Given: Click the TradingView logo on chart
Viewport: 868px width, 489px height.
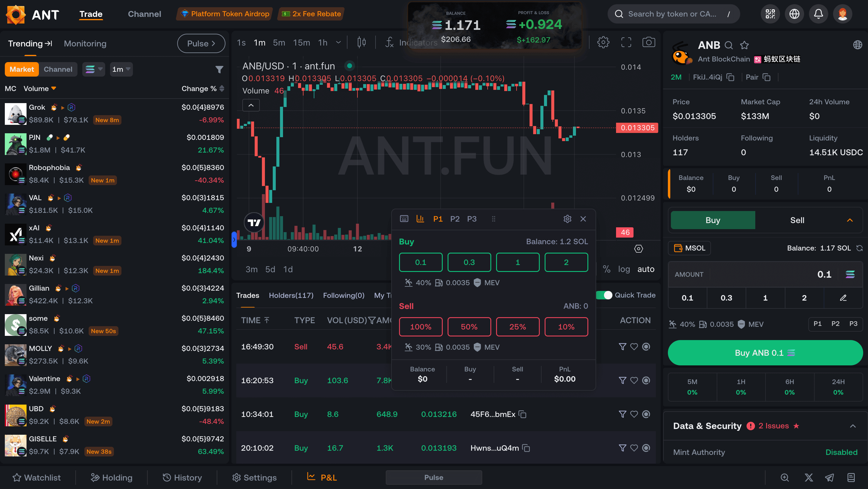Looking at the screenshot, I should click(x=254, y=222).
